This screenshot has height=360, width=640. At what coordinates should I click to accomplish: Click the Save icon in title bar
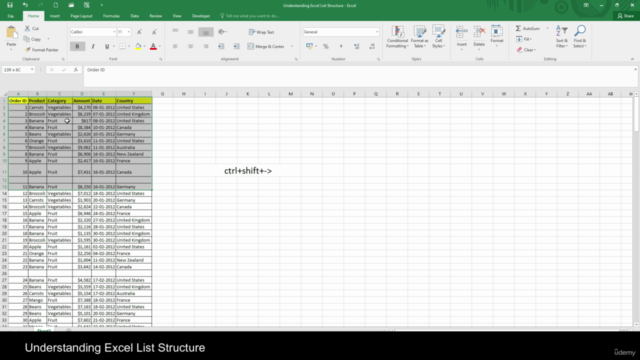[x=10, y=5]
